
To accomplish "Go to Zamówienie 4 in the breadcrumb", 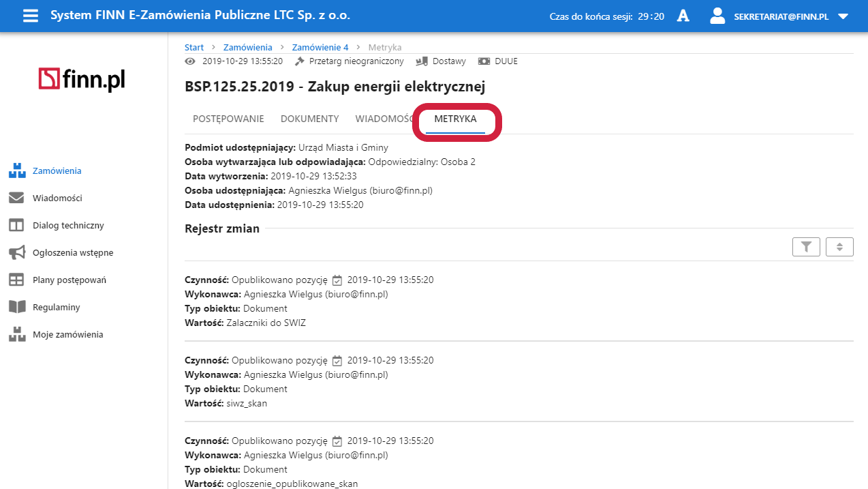I will pyautogui.click(x=320, y=48).
